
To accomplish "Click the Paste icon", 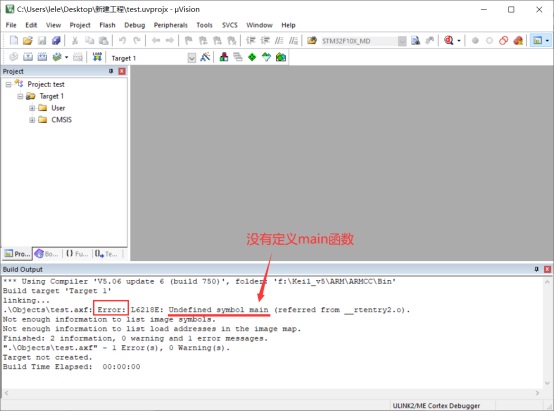I will point(104,40).
